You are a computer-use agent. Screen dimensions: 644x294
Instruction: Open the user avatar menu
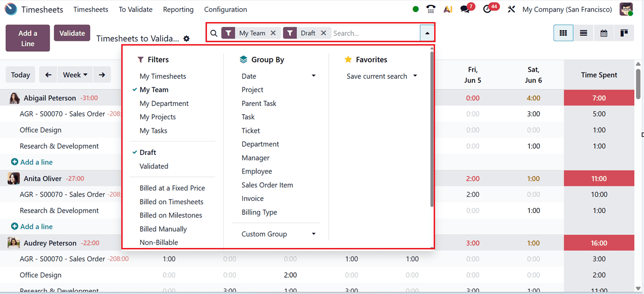[x=626, y=9]
